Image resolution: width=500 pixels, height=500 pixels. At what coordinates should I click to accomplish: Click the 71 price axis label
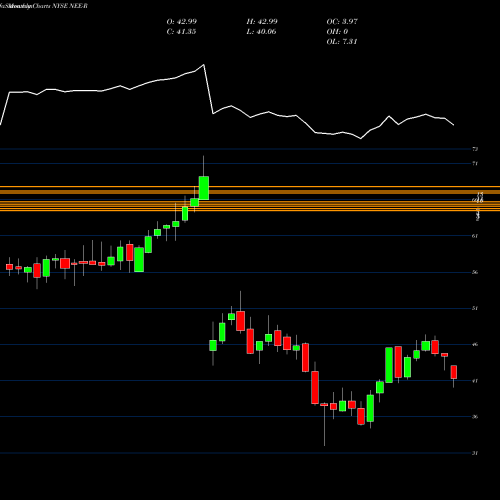click(475, 163)
